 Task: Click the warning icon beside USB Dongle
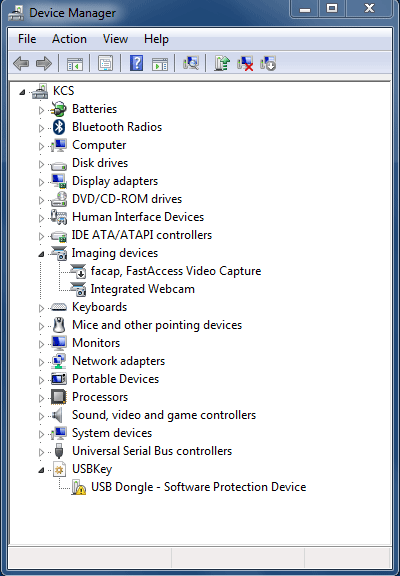78,487
